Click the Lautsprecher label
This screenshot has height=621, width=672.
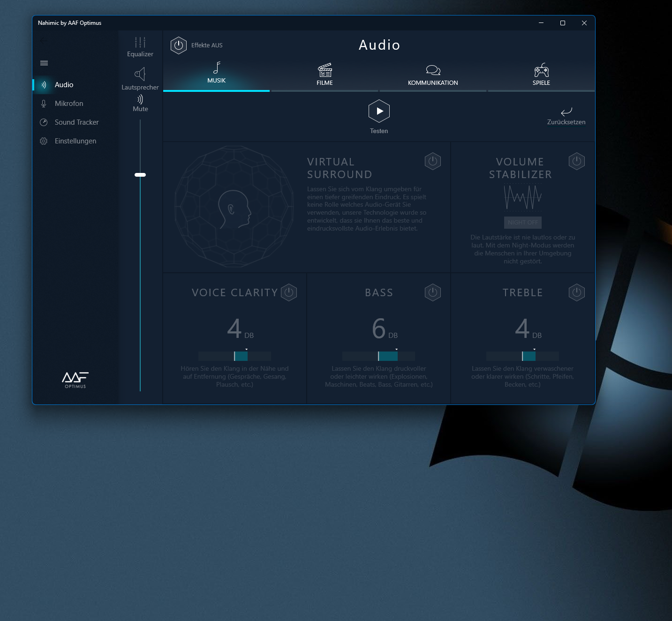[140, 87]
